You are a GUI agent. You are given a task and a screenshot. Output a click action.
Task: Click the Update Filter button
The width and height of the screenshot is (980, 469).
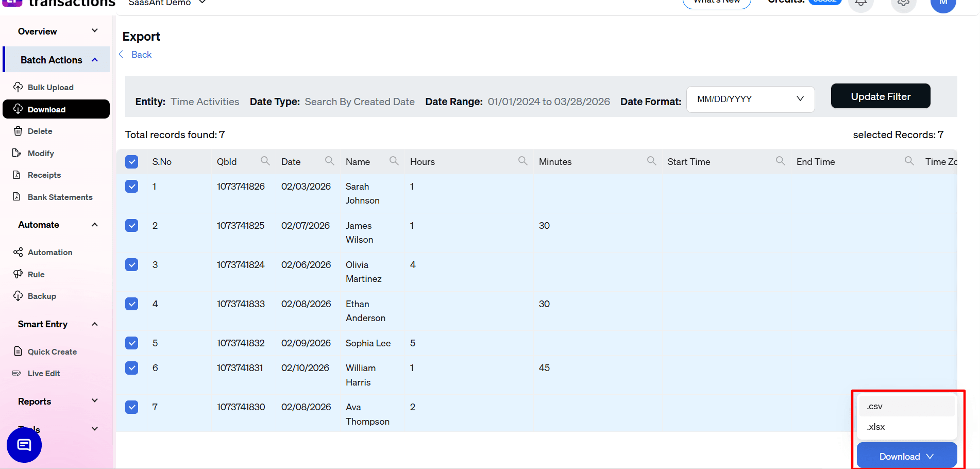[x=880, y=96]
